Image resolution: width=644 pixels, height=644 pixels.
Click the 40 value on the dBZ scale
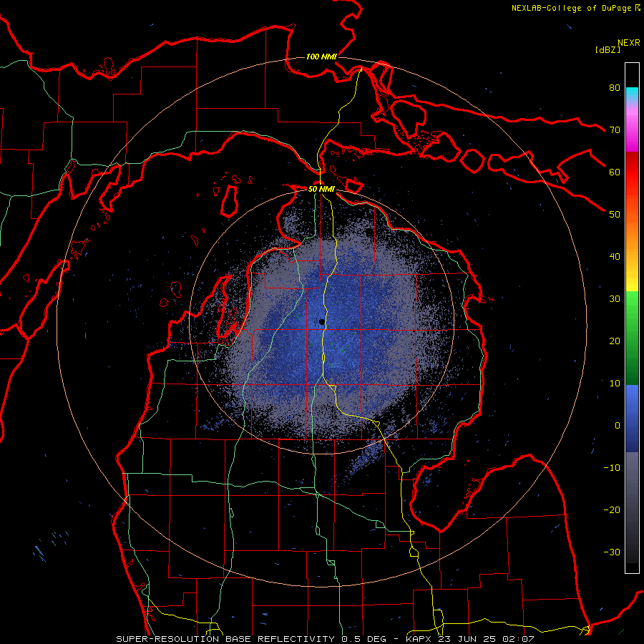(x=615, y=257)
